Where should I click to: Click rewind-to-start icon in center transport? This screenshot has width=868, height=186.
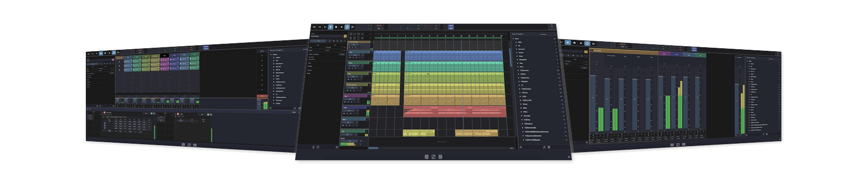[x=314, y=27]
